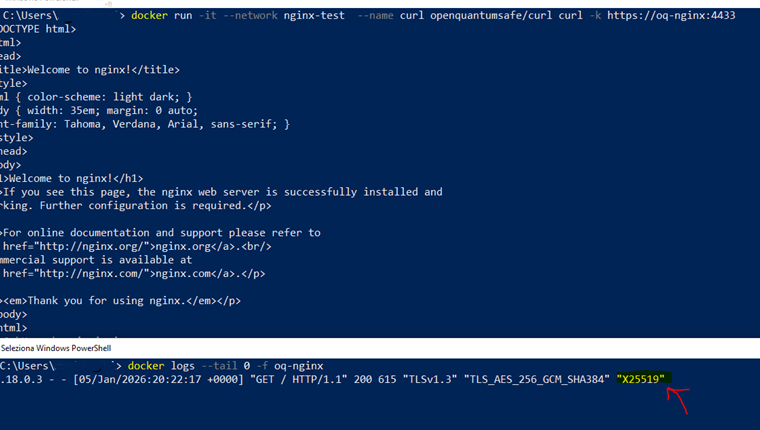Click the Seleziona Windows PowerShell title bar

[380, 348]
